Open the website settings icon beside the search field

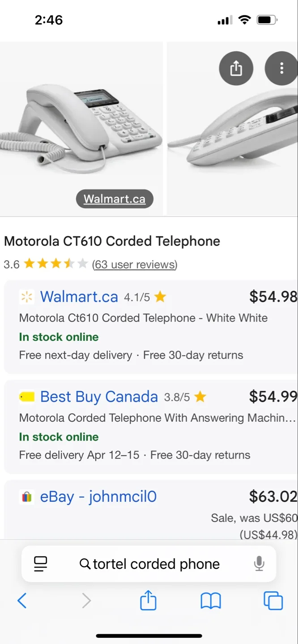(x=40, y=563)
